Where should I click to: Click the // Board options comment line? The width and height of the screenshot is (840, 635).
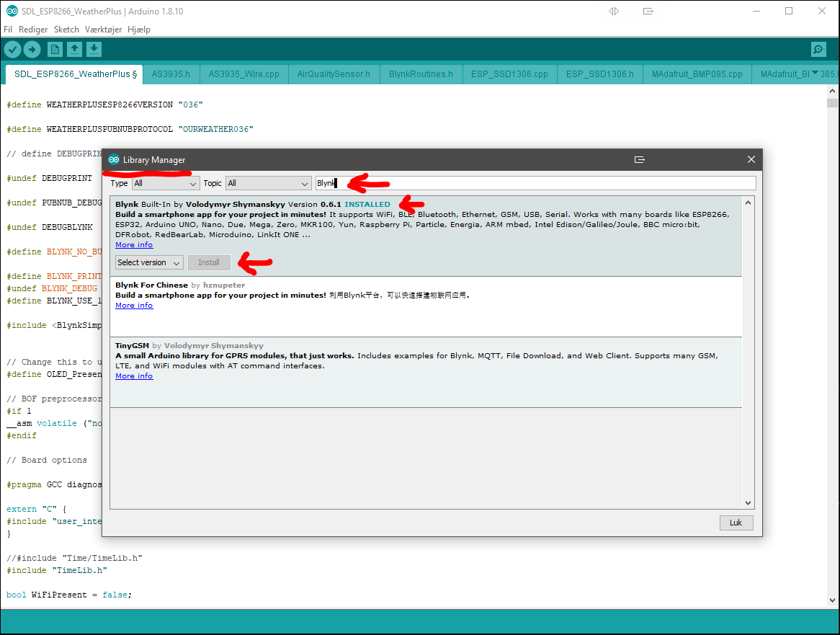(x=47, y=461)
